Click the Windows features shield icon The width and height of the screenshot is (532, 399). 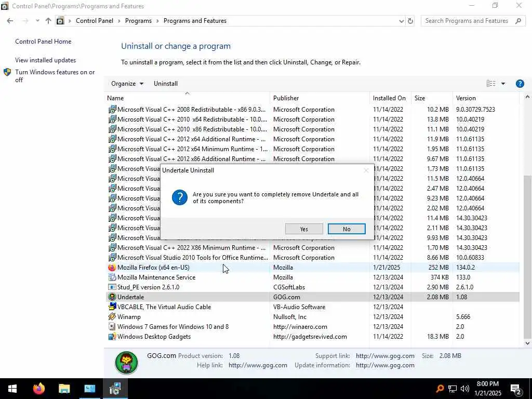[7, 72]
